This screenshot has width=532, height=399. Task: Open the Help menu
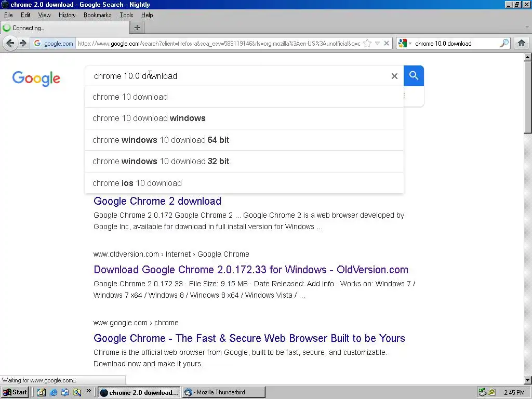[147, 15]
